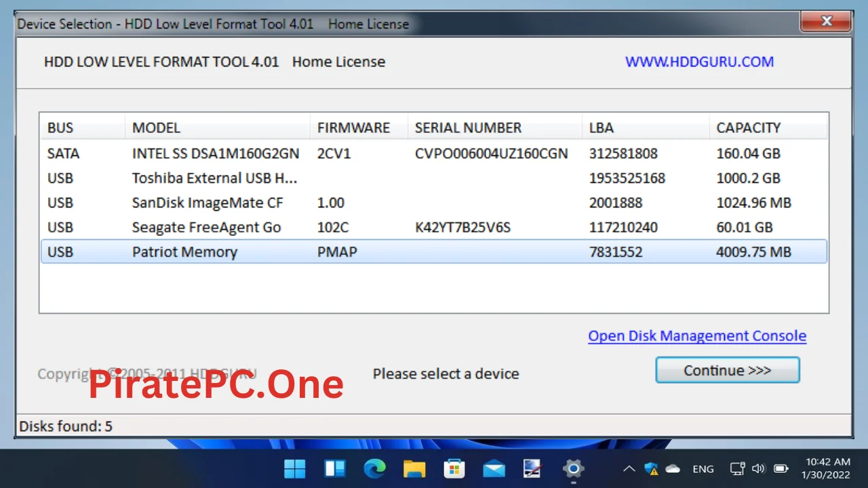This screenshot has height=488, width=868.
Task: Sort by the FIRMWARE column header
Action: point(359,127)
